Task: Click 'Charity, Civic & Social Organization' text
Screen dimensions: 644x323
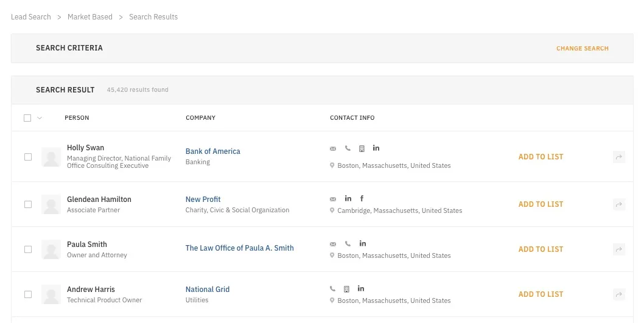Action: coord(237,210)
